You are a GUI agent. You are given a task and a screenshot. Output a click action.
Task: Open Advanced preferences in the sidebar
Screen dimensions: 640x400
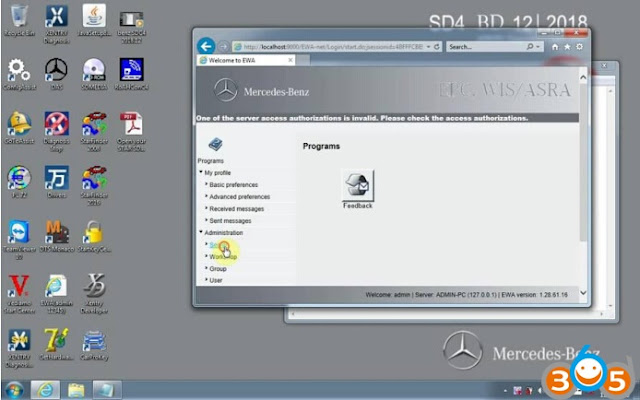tap(240, 197)
